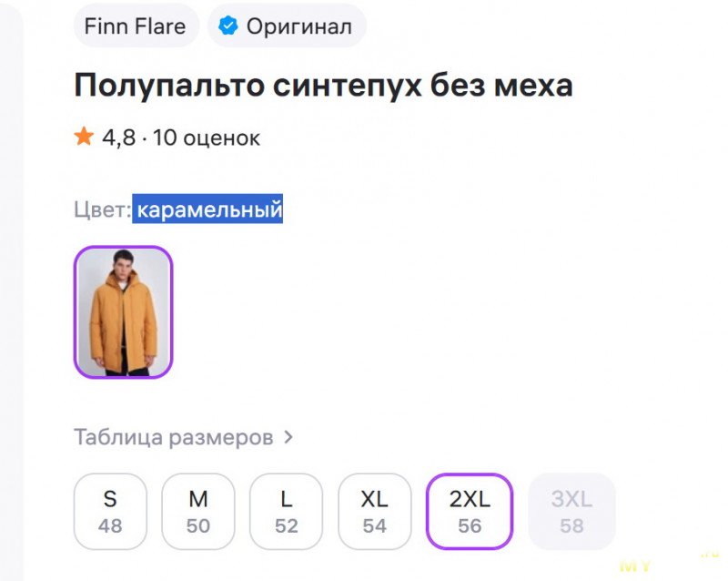Click the unavailable 3XL 58 size
The width and height of the screenshot is (728, 581).
[x=571, y=512]
